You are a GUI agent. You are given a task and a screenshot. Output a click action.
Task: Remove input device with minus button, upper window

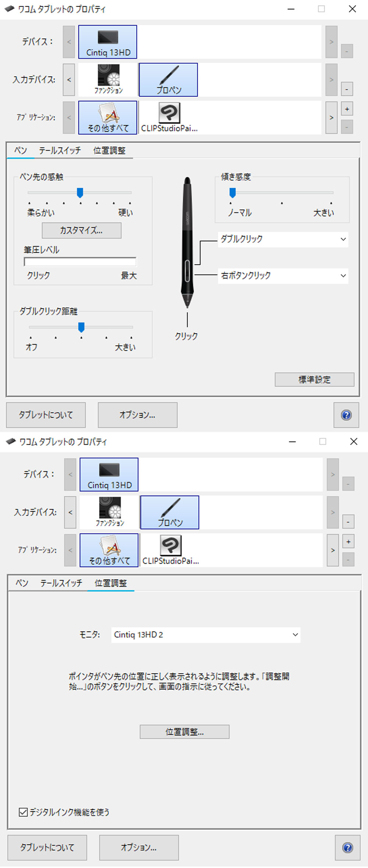click(347, 89)
